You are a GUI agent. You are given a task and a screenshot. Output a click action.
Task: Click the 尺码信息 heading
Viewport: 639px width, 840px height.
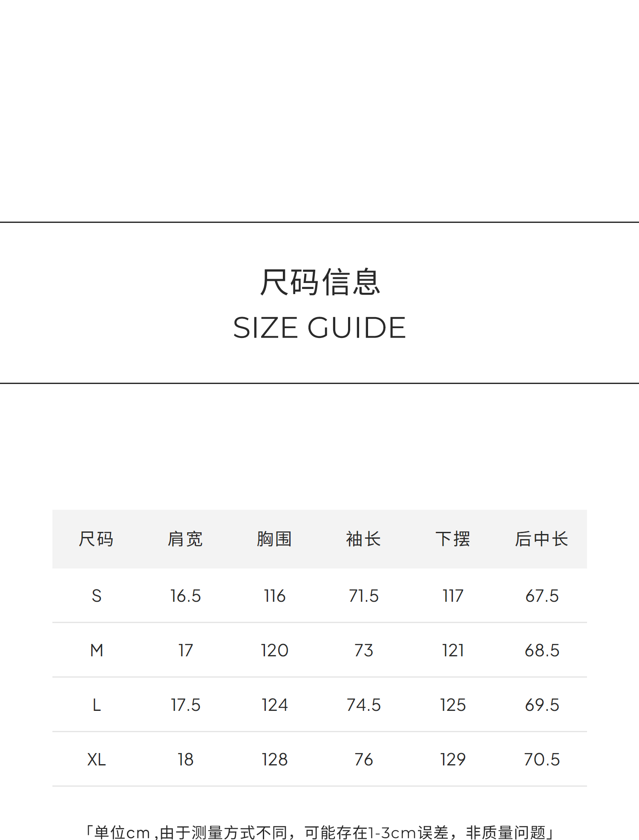[x=319, y=282]
